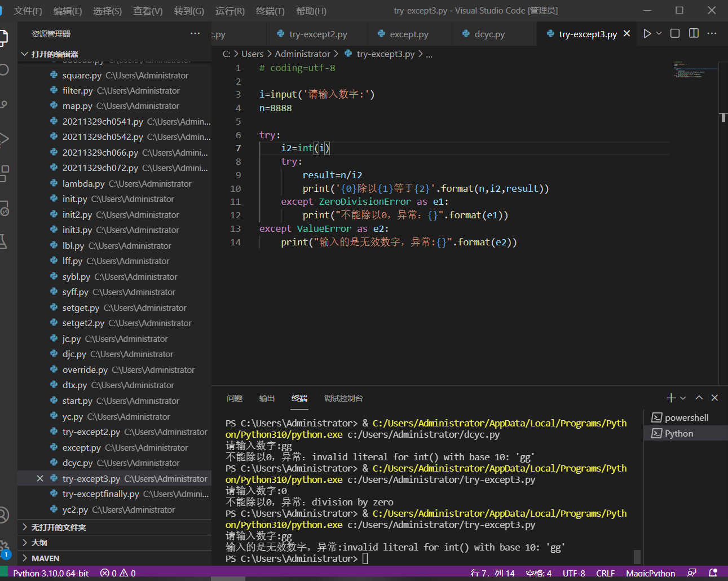Image resolution: width=728 pixels, height=581 pixels.
Task: Click Python 3.10.0 64-bit interpreter selector
Action: (51, 573)
